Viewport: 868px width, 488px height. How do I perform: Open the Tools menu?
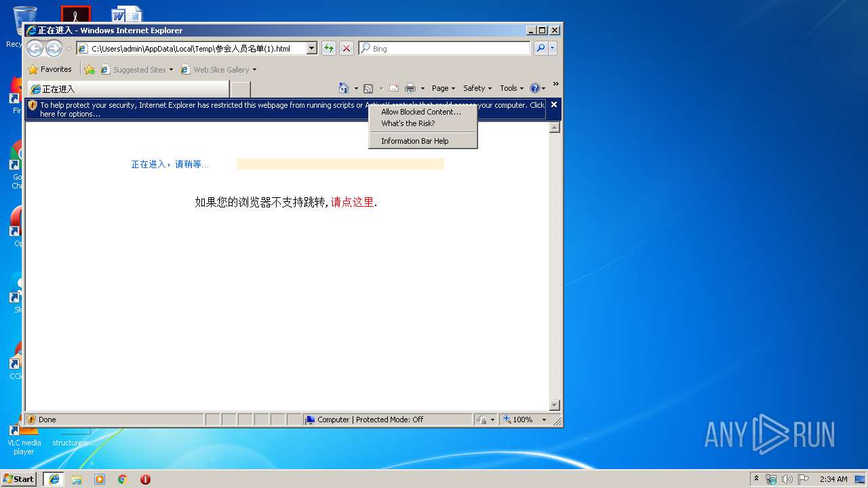(511, 88)
